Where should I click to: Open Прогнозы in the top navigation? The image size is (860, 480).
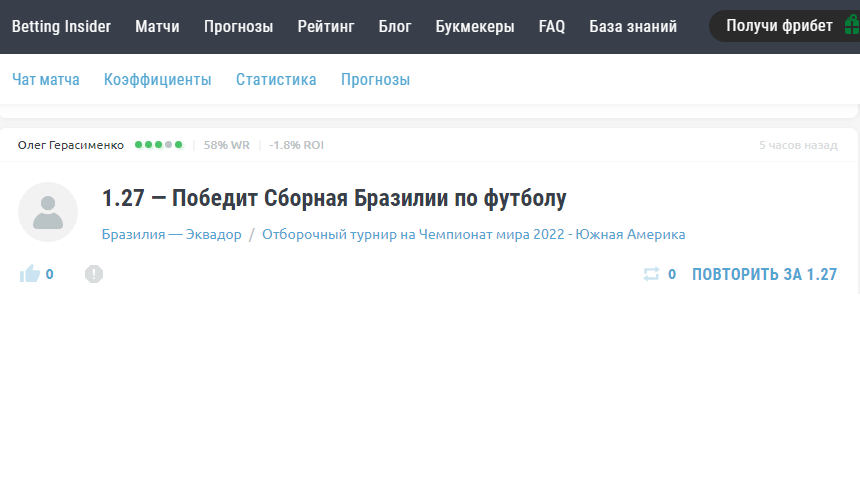(x=239, y=26)
